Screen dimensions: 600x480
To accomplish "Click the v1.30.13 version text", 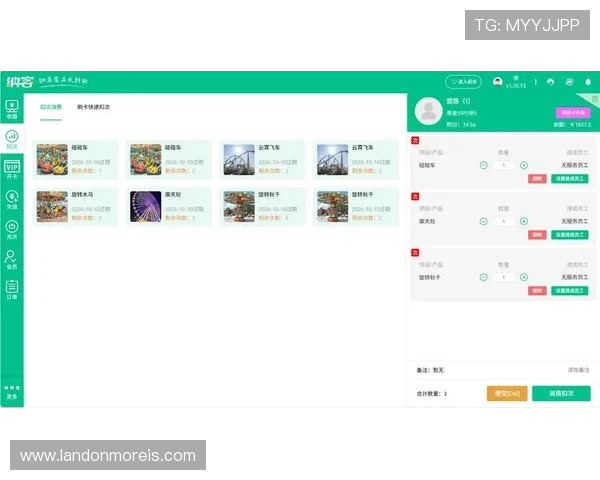I will click(x=516, y=86).
